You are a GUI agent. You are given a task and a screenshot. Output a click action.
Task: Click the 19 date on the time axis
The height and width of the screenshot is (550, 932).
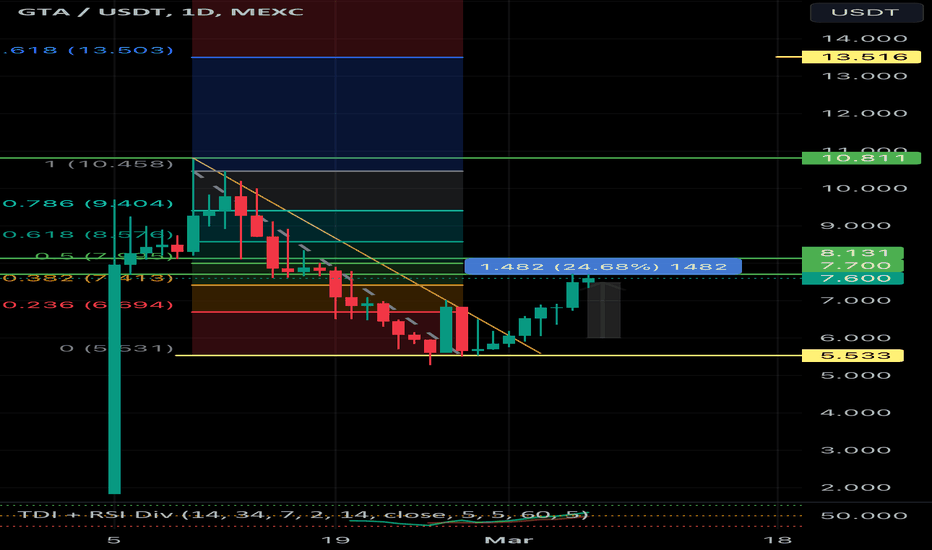click(x=335, y=540)
